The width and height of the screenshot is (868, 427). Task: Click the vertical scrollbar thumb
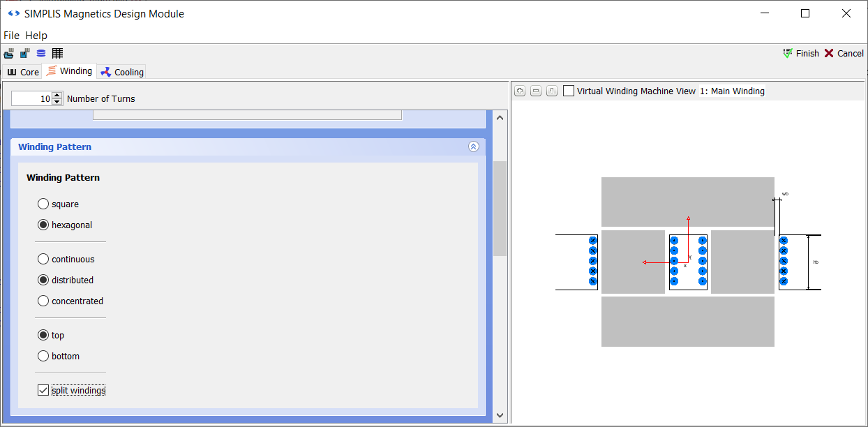pos(500,208)
